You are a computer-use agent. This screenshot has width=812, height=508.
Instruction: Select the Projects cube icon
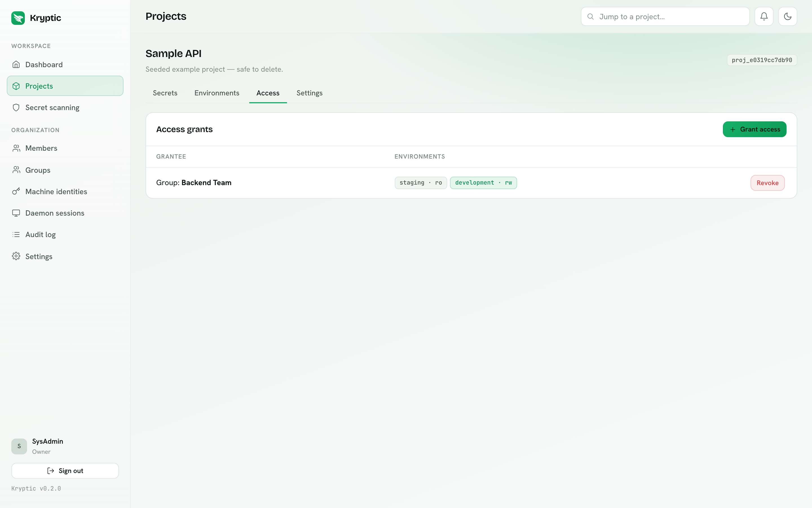16,86
